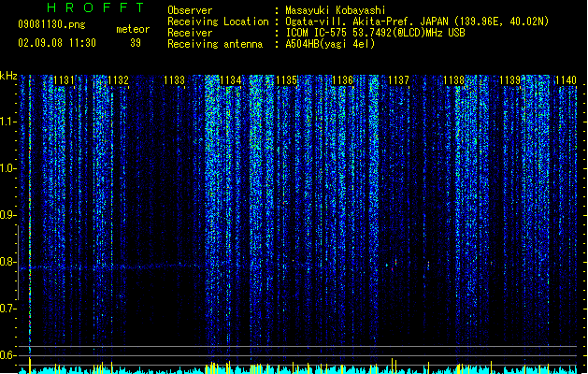Viewport: 588px width, 374px height.
Task: Click the Receiving Location value Ogata-vill. Akita-Pref.
Action: 350,22
